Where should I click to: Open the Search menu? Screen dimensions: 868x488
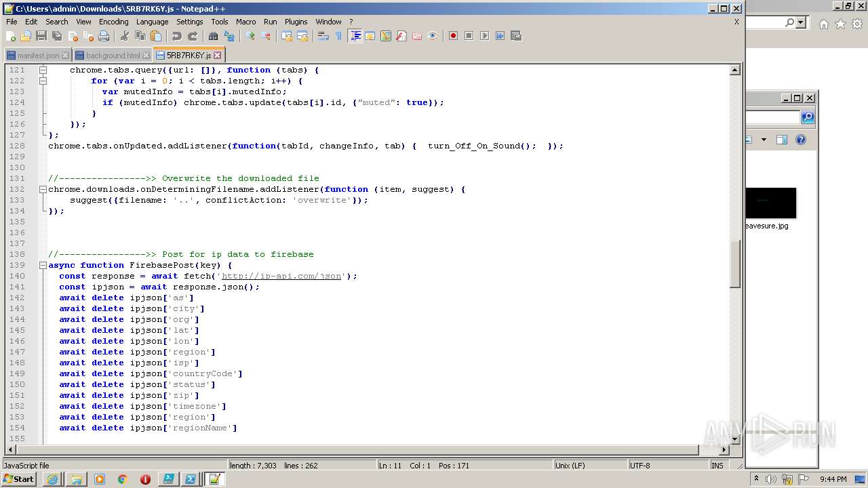click(x=56, y=22)
